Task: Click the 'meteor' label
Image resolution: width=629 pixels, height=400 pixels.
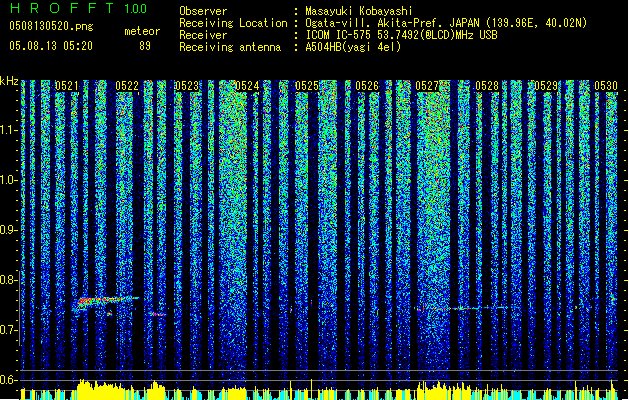Action: (x=142, y=31)
